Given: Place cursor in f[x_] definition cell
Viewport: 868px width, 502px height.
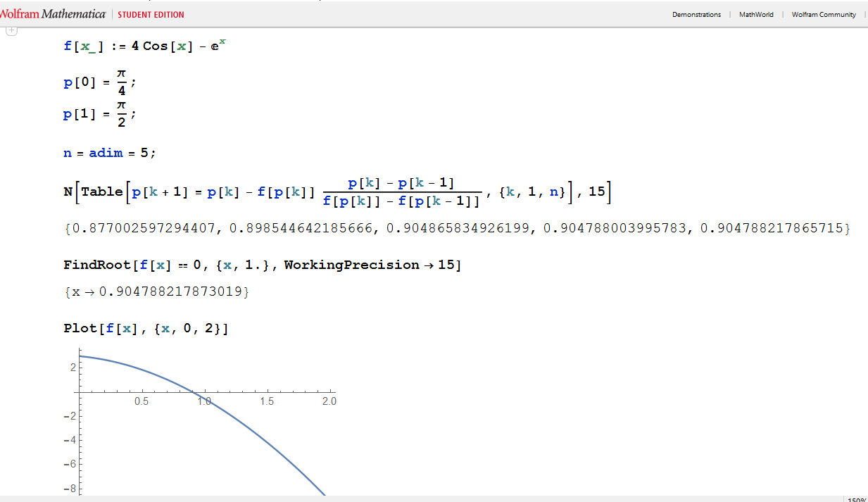Looking at the screenshot, I should tap(144, 46).
